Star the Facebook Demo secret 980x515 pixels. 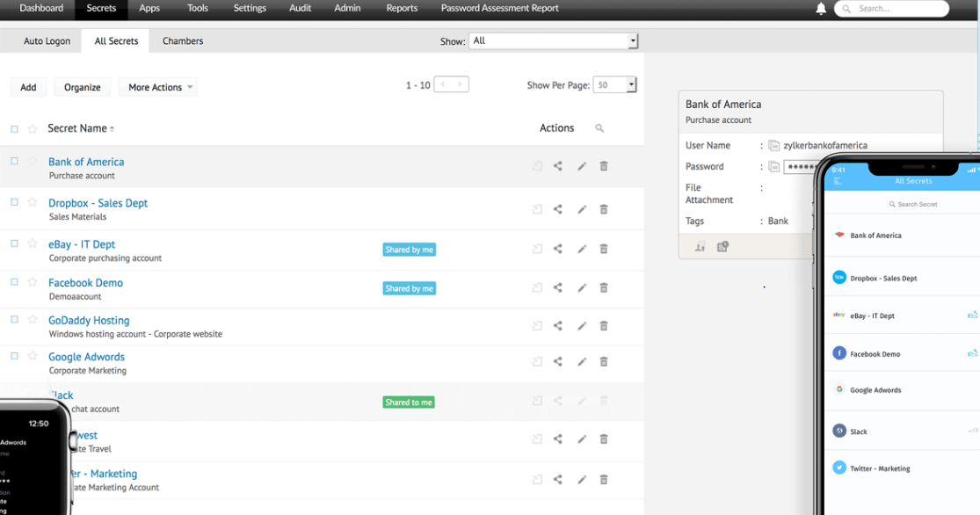(33, 282)
